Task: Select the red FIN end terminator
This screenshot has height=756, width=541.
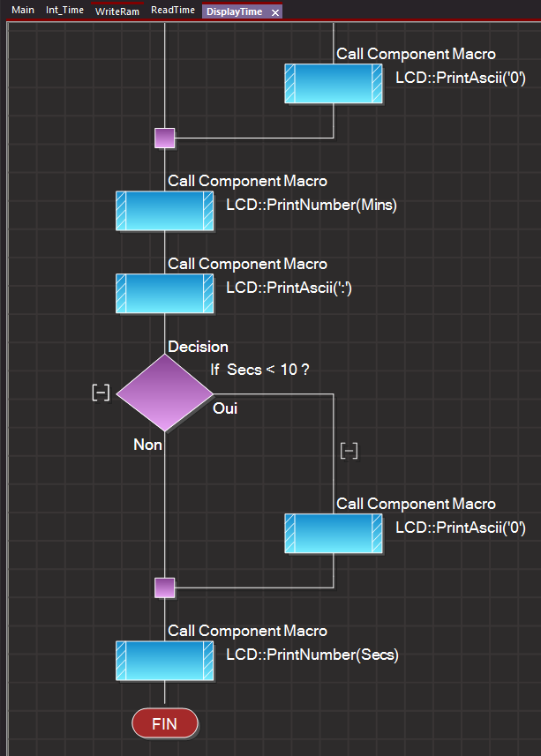Action: [165, 724]
